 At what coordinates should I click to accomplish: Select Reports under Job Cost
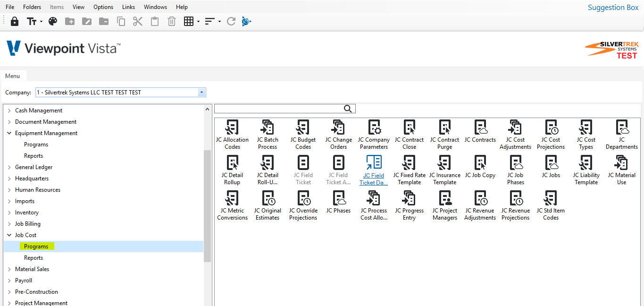[x=33, y=258]
